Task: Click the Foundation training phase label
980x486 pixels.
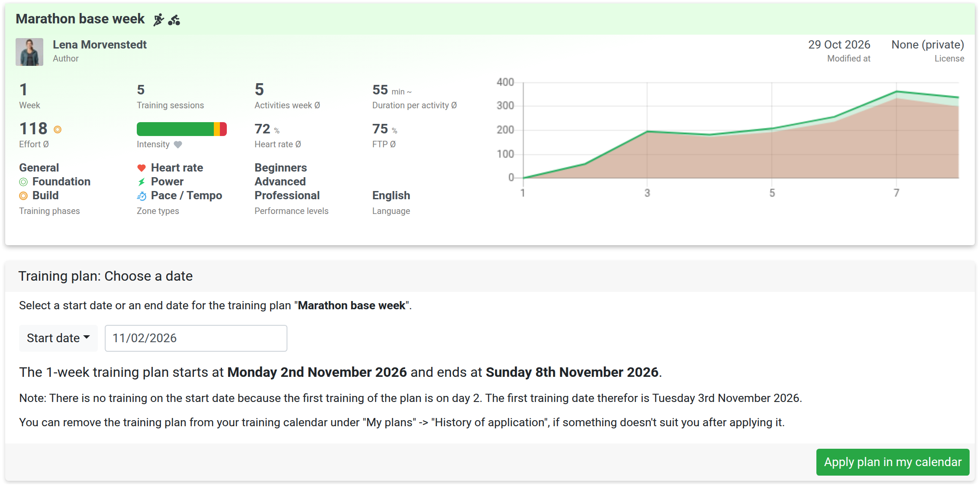Action: 61,181
